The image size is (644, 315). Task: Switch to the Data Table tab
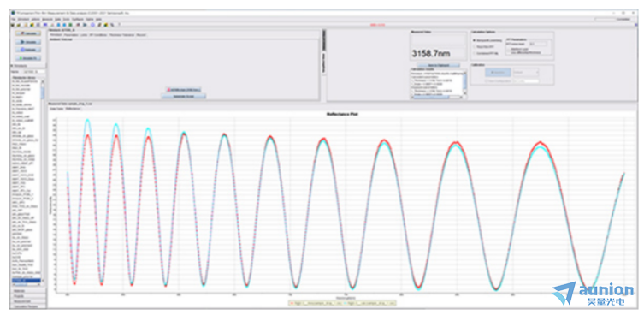point(56,109)
